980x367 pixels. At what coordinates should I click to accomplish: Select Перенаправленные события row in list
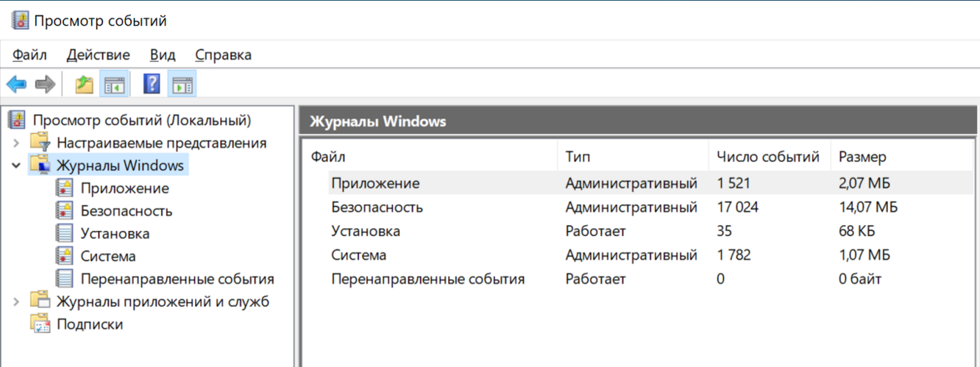[x=427, y=279]
